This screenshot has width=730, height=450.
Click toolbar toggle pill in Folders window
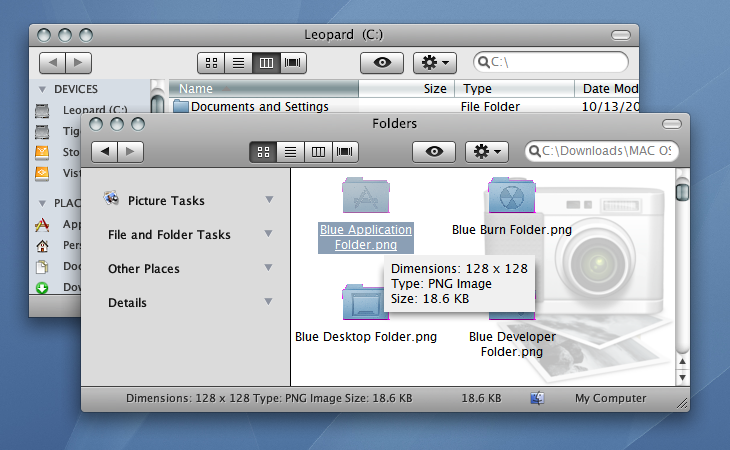coord(671,124)
